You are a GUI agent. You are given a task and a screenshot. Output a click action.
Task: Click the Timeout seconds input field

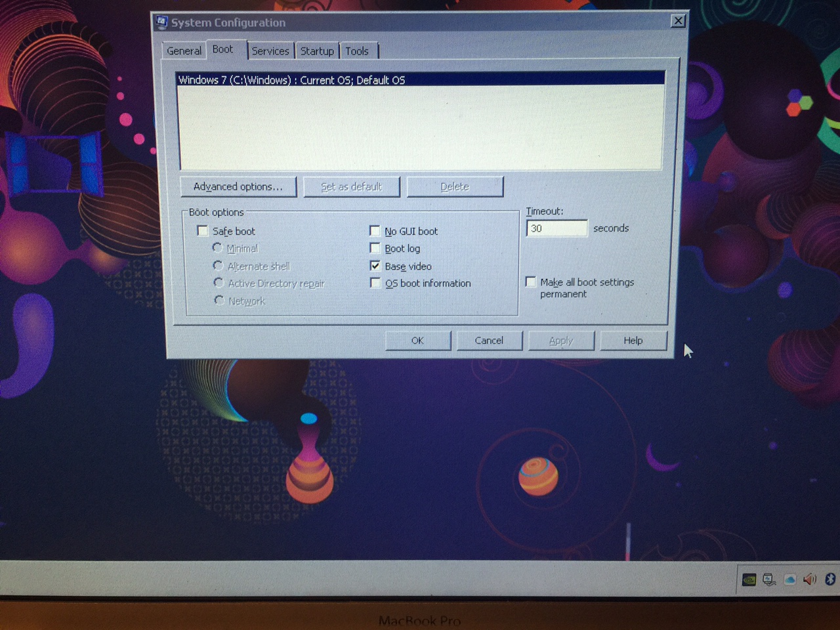(x=556, y=228)
